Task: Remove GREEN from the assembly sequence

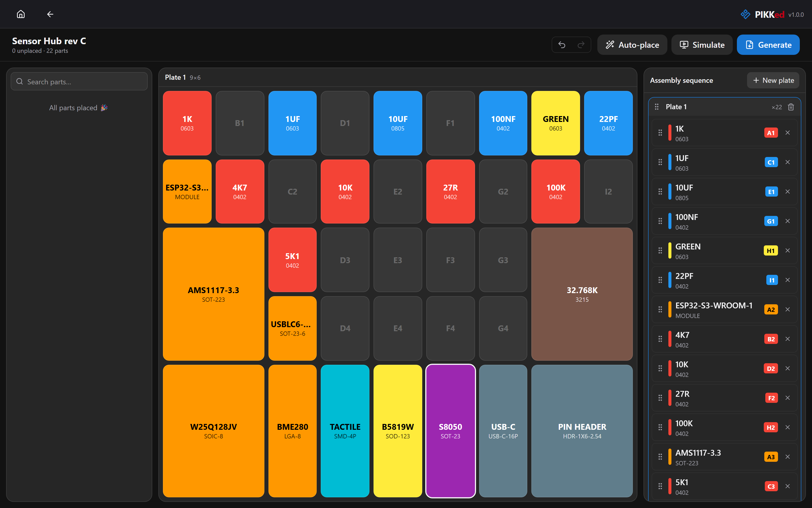Action: (x=787, y=251)
